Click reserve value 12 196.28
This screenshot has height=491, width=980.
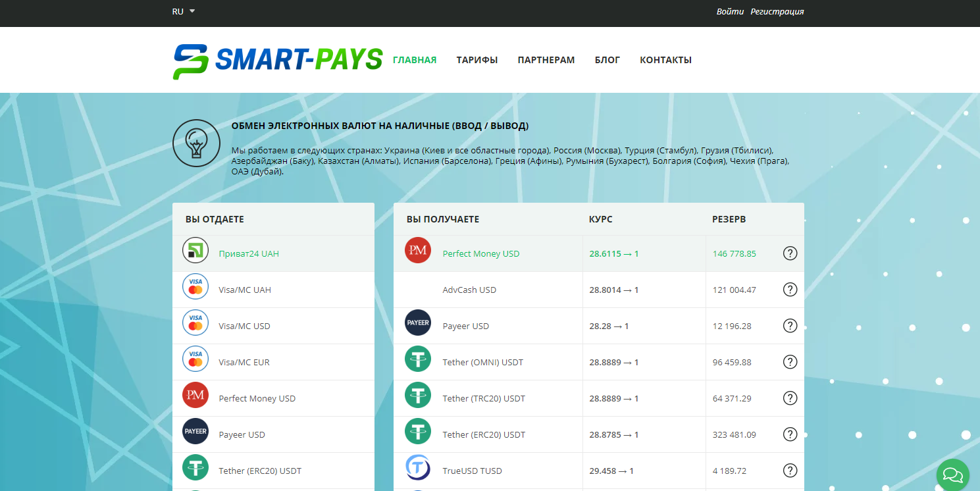pos(732,326)
